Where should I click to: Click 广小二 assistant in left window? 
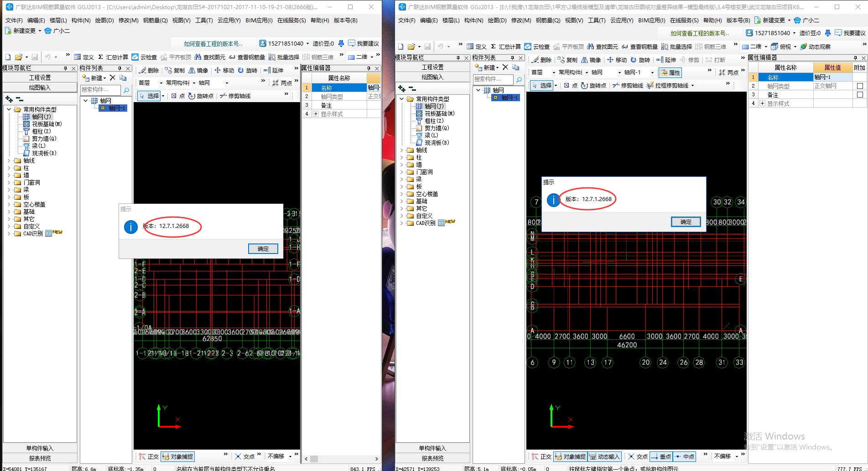pos(57,31)
